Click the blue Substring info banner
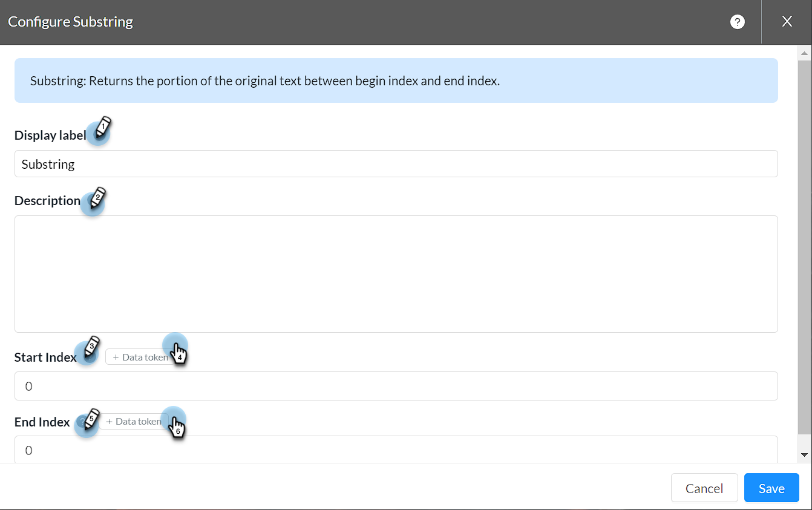This screenshot has width=812, height=510. (396, 80)
